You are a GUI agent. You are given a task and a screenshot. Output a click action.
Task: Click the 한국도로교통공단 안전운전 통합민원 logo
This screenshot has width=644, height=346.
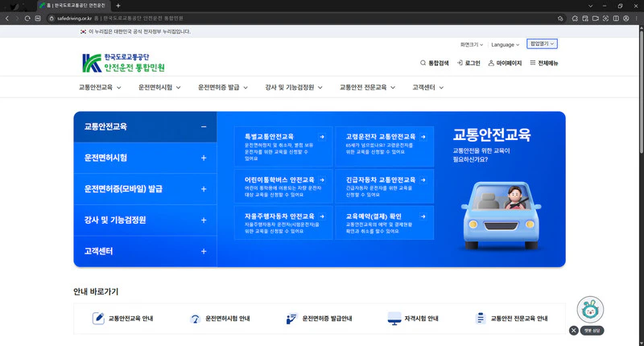click(123, 63)
